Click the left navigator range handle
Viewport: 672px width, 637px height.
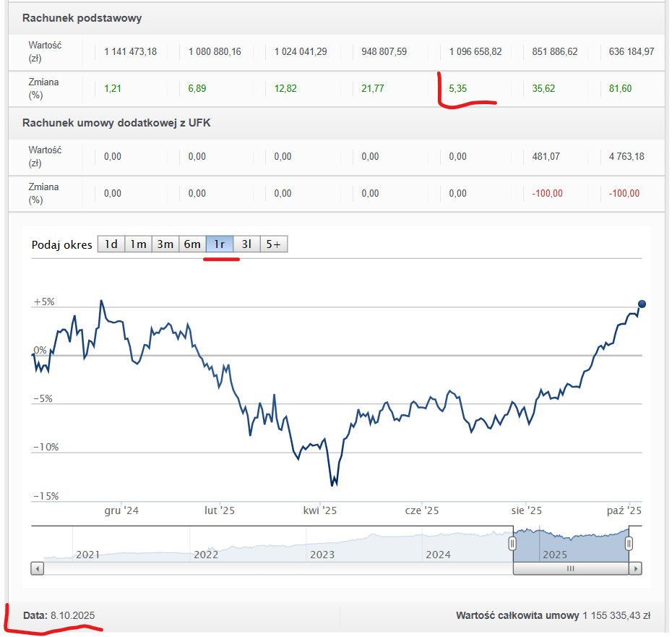pyautogui.click(x=512, y=543)
